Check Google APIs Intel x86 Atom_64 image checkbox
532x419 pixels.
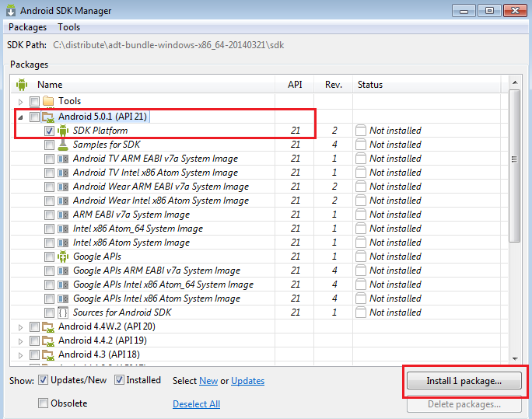[49, 285]
